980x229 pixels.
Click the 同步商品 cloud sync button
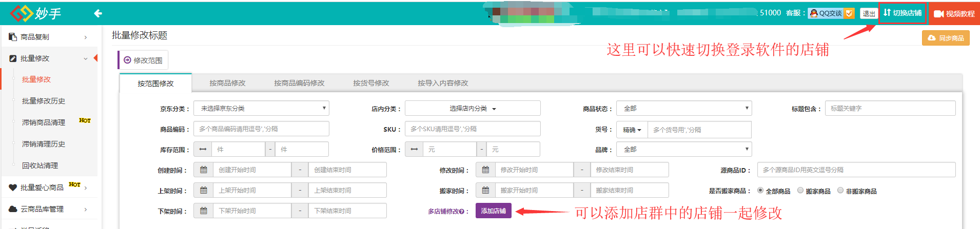click(946, 38)
